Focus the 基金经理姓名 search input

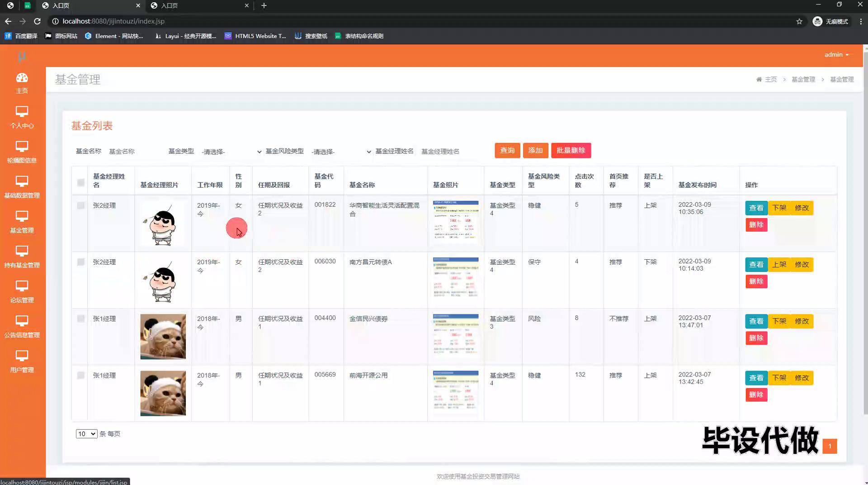pyautogui.click(x=453, y=152)
